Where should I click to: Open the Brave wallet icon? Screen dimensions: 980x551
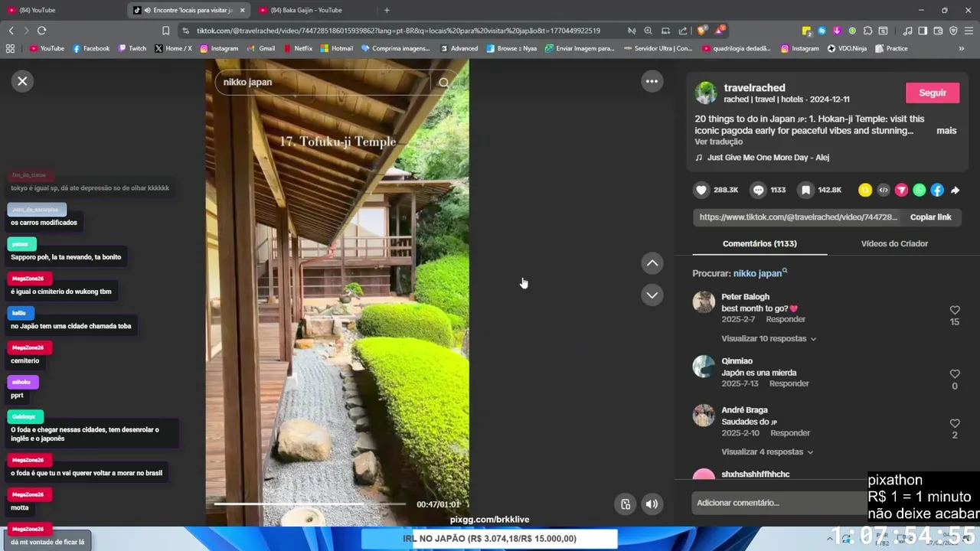click(938, 31)
